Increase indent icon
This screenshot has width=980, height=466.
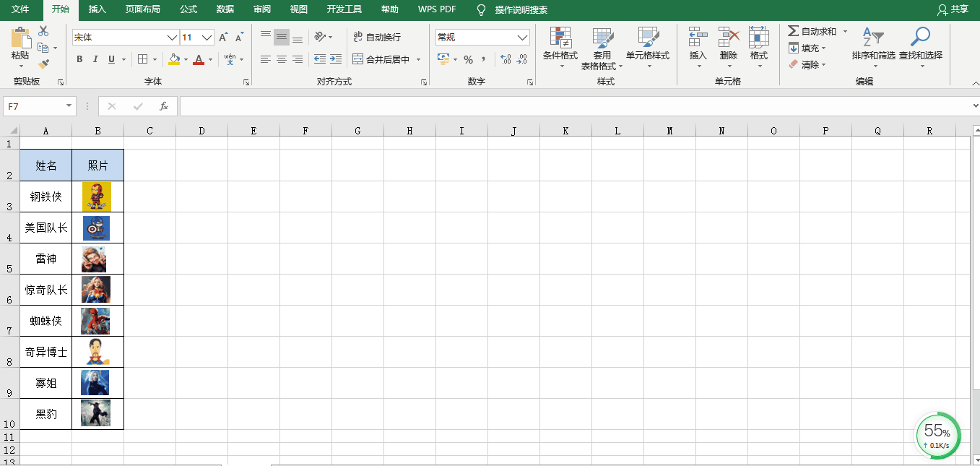coord(336,59)
